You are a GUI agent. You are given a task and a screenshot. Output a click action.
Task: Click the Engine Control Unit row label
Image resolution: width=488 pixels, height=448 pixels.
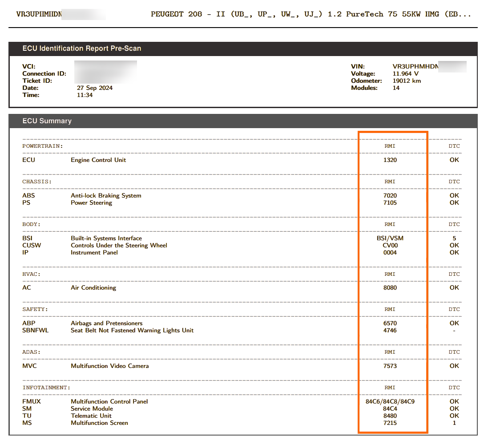pyautogui.click(x=98, y=160)
